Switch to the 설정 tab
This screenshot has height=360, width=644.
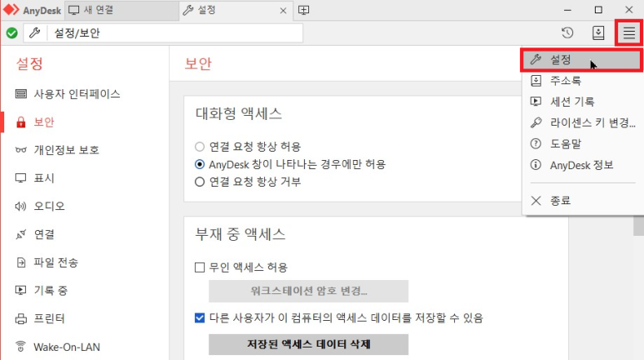[236, 10]
